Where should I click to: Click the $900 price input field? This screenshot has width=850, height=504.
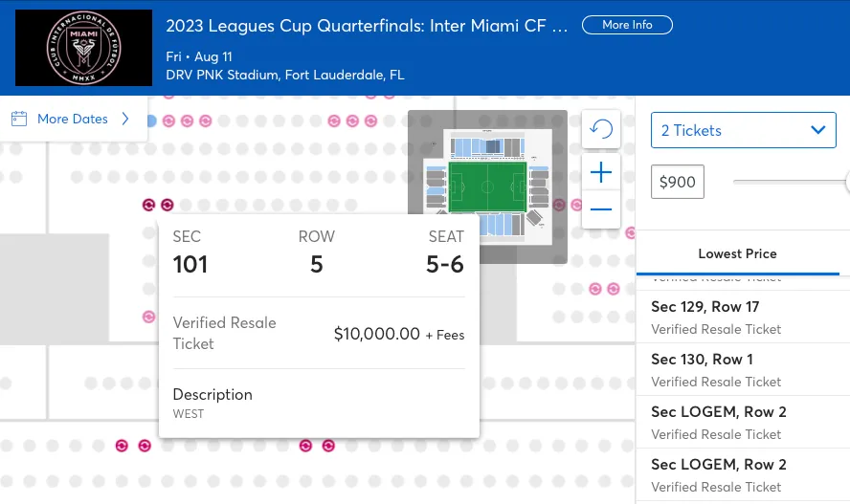(x=678, y=182)
